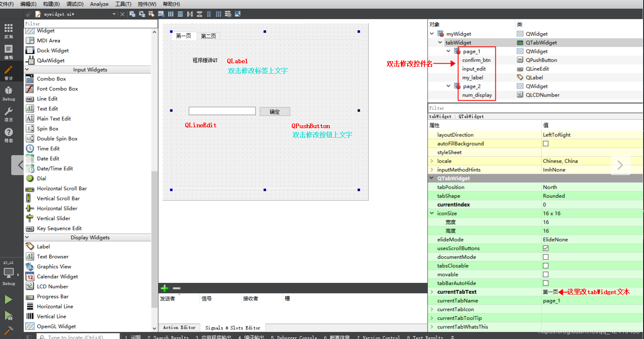
Task: Click the property editor Filter field
Action: (535, 108)
